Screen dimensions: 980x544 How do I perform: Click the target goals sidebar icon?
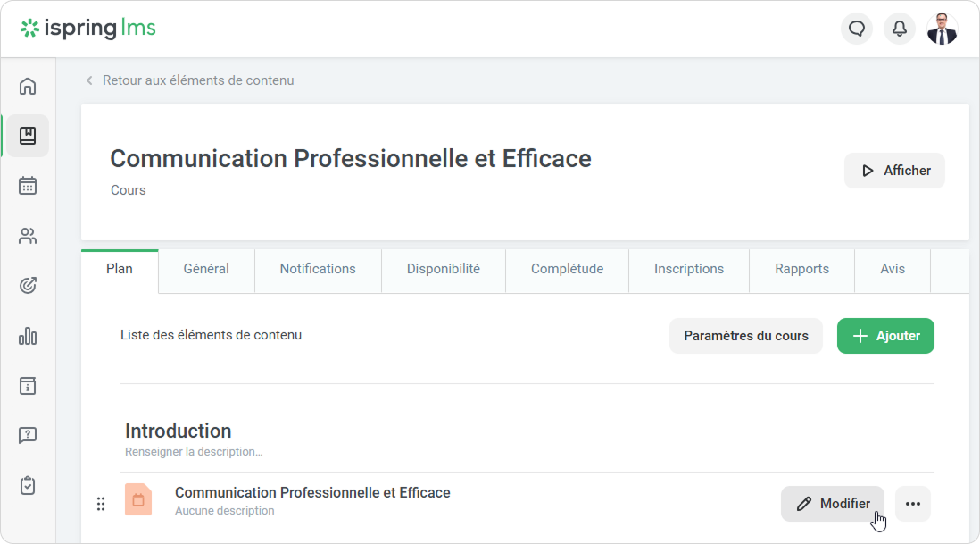28,286
